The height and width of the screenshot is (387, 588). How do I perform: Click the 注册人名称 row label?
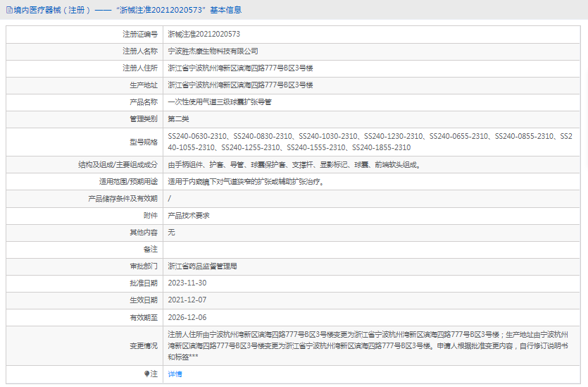point(140,51)
